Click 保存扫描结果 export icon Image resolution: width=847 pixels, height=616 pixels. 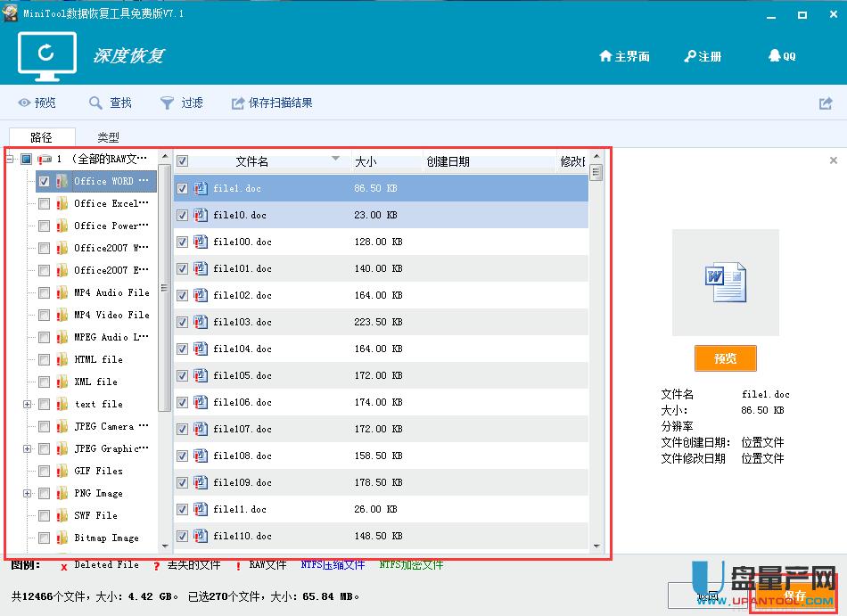[x=238, y=103]
